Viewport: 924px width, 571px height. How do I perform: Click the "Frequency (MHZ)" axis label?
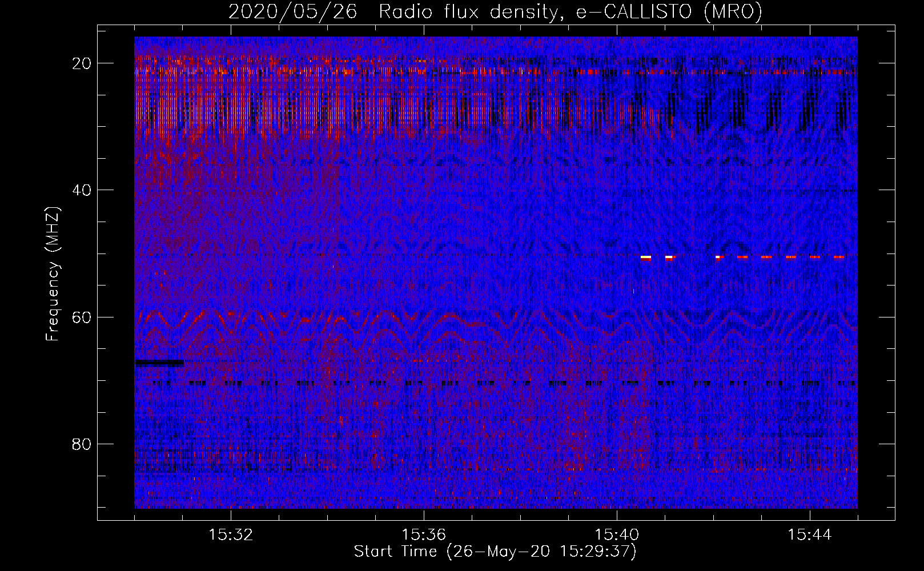click(x=53, y=274)
